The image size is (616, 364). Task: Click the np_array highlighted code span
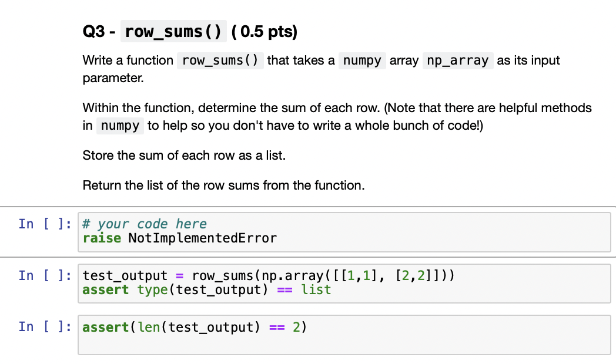pyautogui.click(x=458, y=60)
